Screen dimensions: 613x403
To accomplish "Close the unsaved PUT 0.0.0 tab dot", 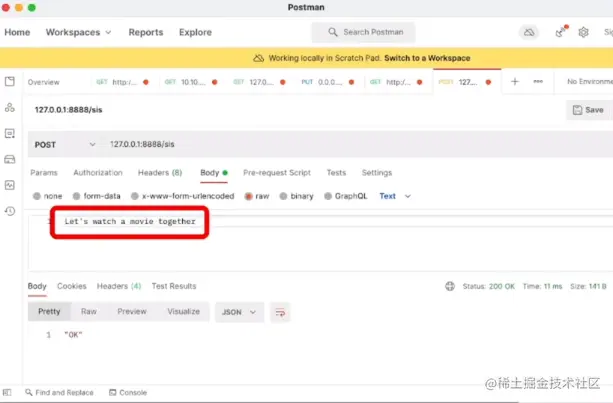I will (351, 82).
